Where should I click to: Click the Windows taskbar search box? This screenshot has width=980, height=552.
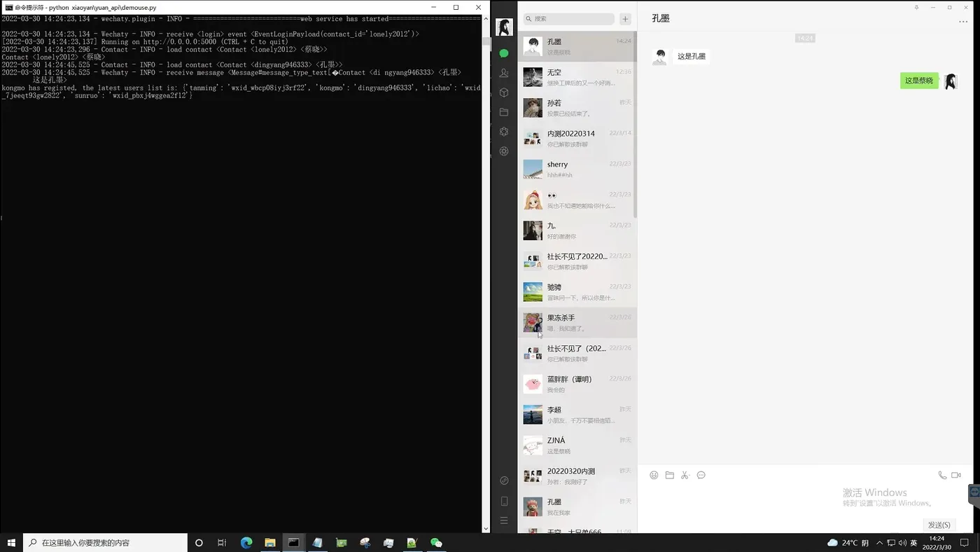tap(105, 543)
